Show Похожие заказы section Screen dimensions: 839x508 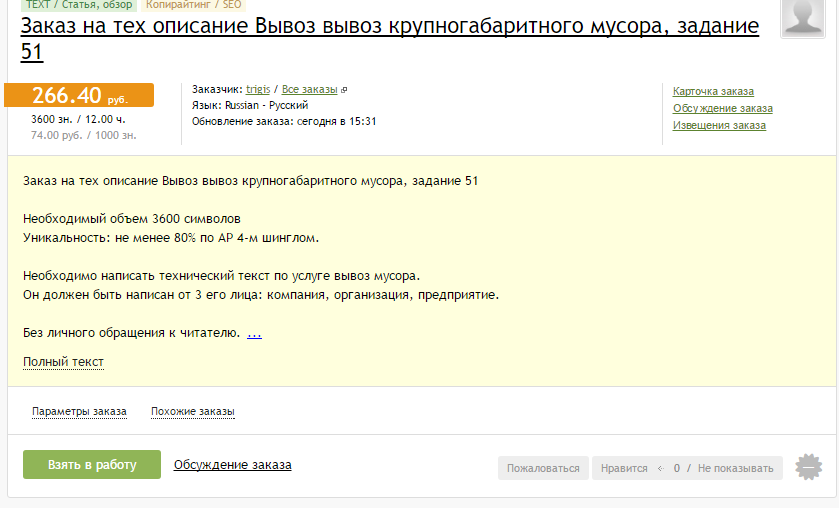(193, 412)
